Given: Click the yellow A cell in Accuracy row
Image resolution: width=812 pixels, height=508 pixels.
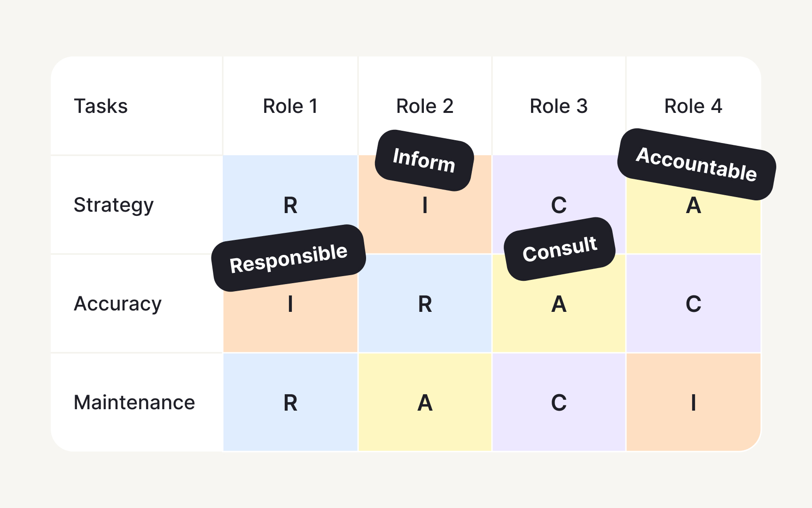Looking at the screenshot, I should point(559,310).
